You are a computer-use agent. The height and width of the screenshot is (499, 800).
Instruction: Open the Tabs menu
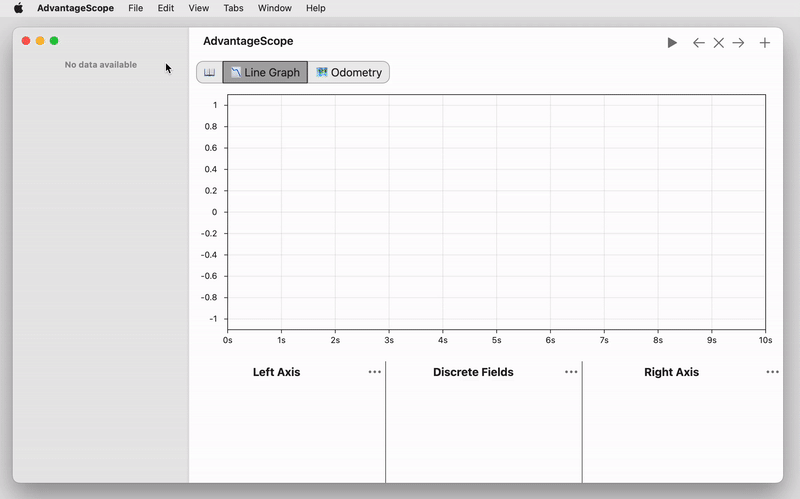tap(233, 8)
